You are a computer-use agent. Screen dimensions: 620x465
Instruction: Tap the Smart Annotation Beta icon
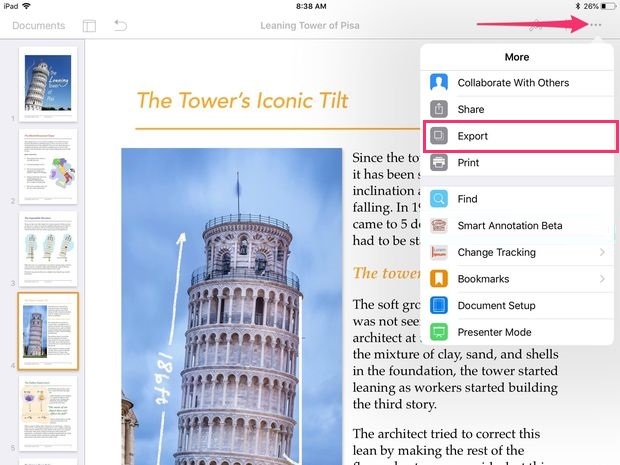click(x=439, y=225)
